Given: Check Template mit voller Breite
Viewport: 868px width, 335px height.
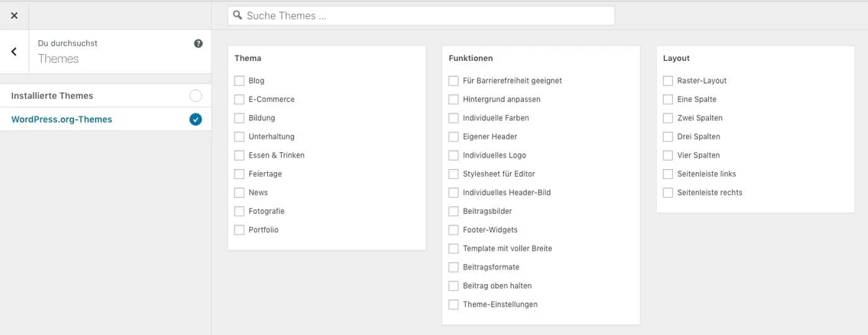Looking at the screenshot, I should tap(454, 248).
